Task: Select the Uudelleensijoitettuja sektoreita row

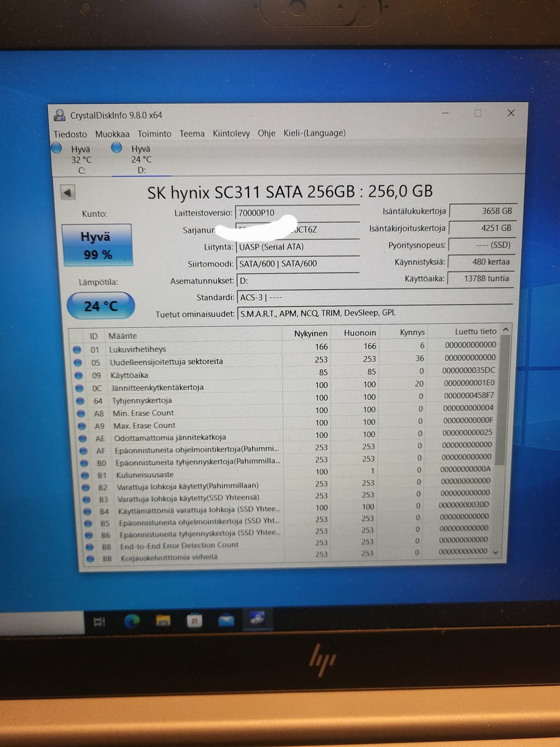Action: tap(285, 360)
